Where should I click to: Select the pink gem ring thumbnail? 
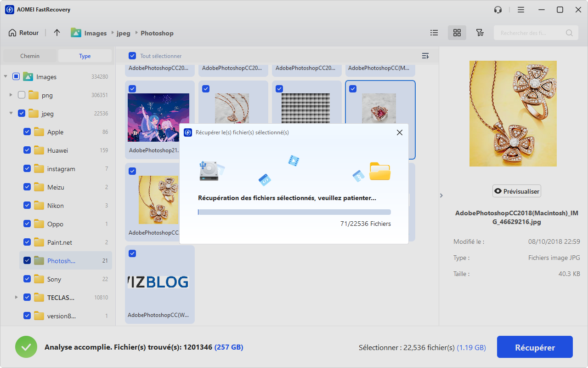tap(379, 109)
